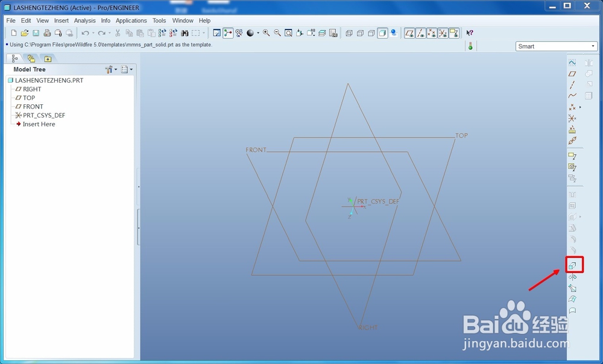Toggle annotation element display
The image size is (603, 364).
click(454, 33)
